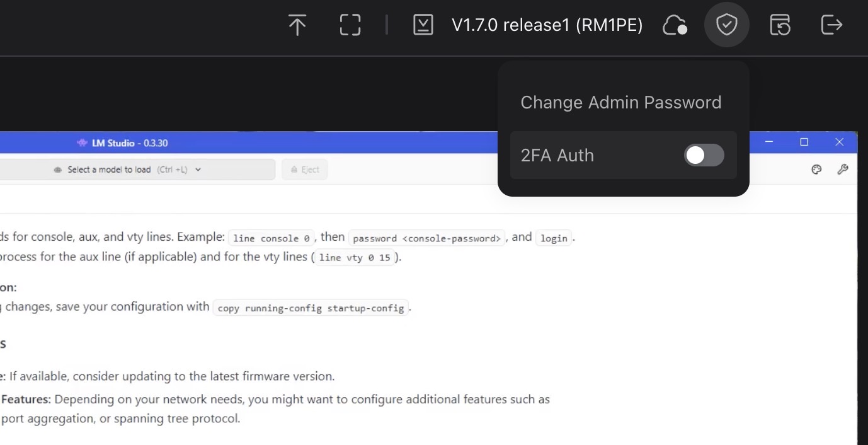This screenshot has height=445, width=868.
Task: Open the history restore icon
Action: [780, 25]
